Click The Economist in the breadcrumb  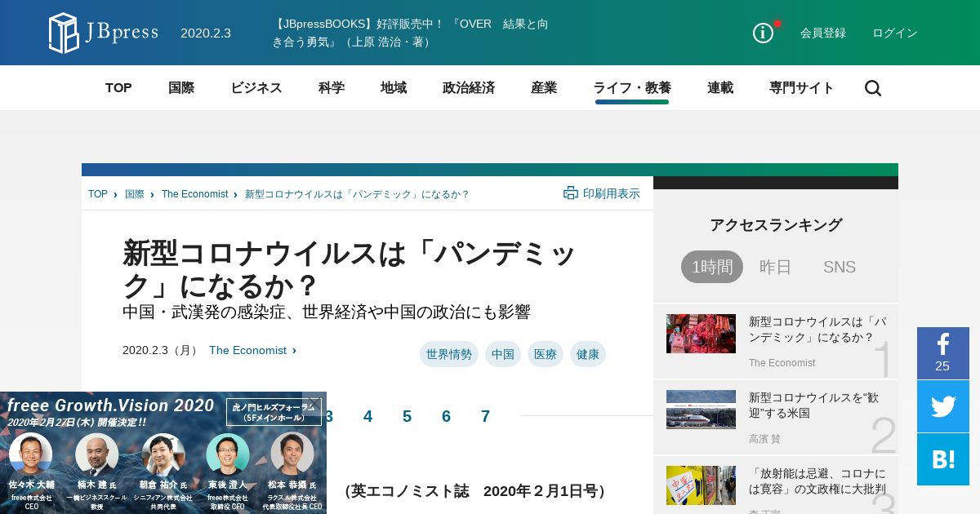194,194
